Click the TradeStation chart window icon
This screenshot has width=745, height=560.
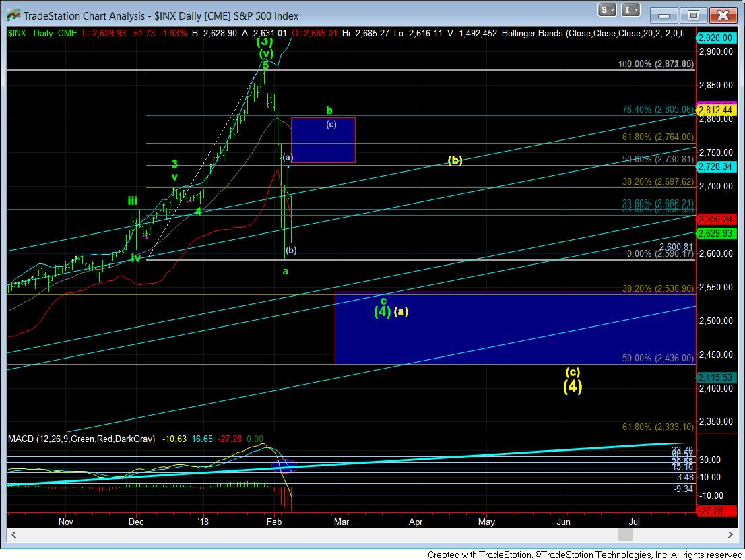13,15
